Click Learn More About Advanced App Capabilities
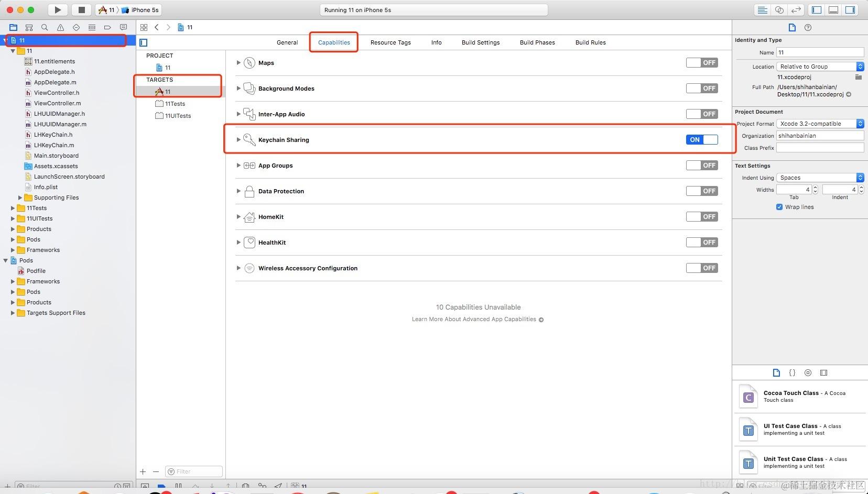The image size is (868, 494). click(x=477, y=319)
